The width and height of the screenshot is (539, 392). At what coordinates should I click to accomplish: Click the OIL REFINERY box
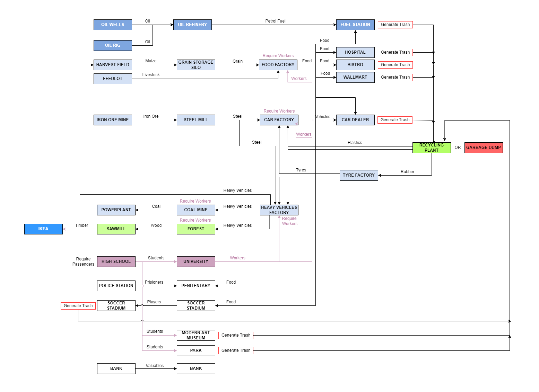point(192,25)
